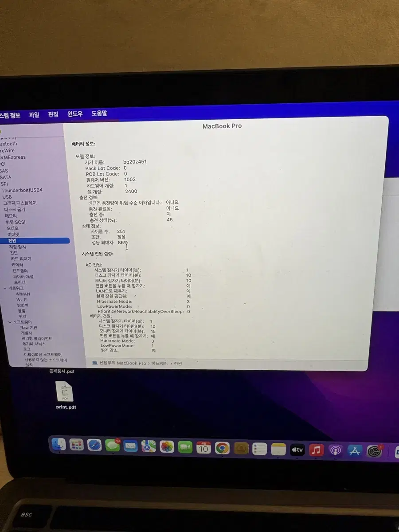Select 사용하지 않는 소프트웨어 in the sidebar
This screenshot has width=399, height=532.
click(x=46, y=360)
